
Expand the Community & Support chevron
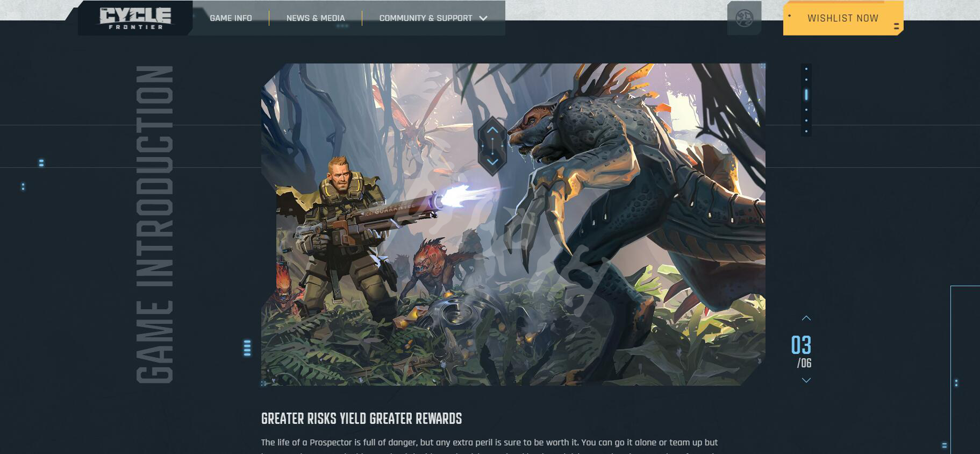coord(483,18)
